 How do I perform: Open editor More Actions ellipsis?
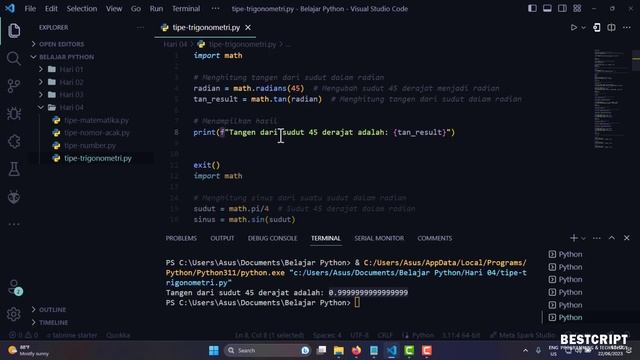pyautogui.click(x=627, y=27)
